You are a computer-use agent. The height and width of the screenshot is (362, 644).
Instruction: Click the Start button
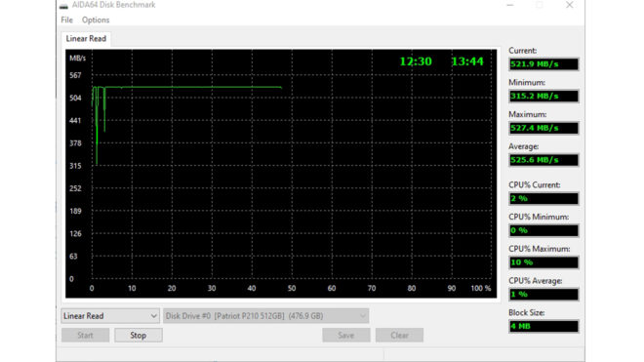point(86,336)
